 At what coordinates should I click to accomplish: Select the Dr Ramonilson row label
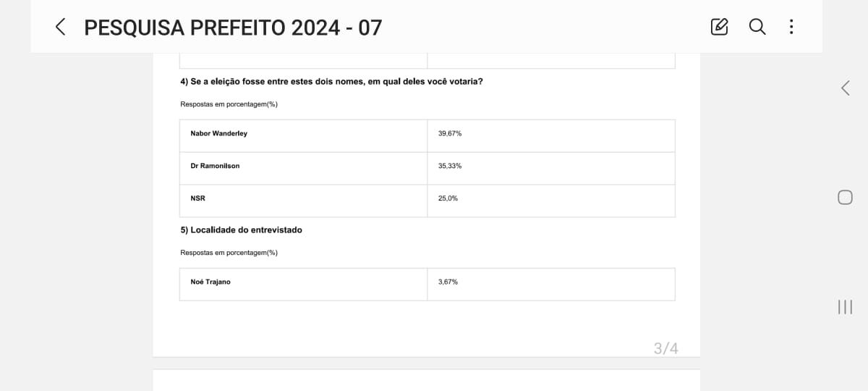tap(215, 167)
